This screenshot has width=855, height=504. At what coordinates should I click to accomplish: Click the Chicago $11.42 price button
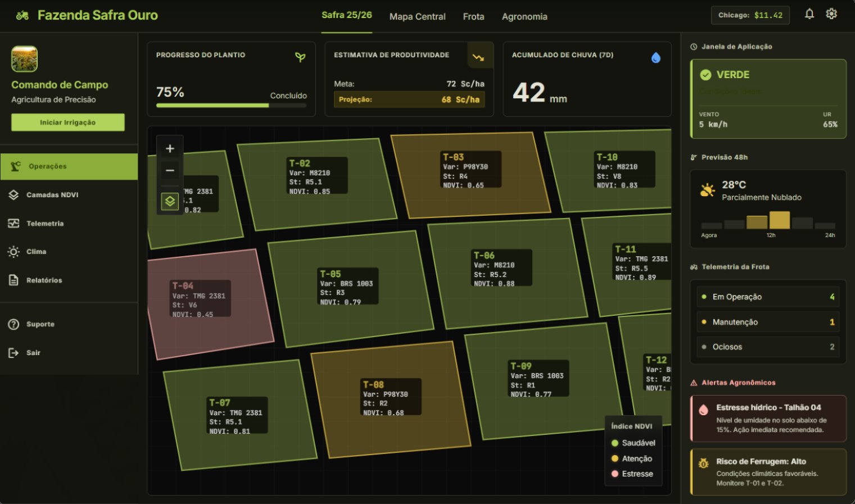coord(750,15)
